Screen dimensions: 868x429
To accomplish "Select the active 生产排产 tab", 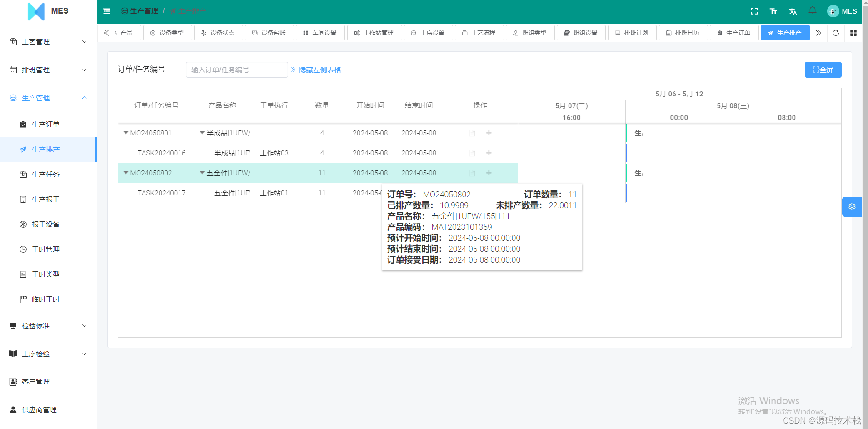I will coord(785,33).
